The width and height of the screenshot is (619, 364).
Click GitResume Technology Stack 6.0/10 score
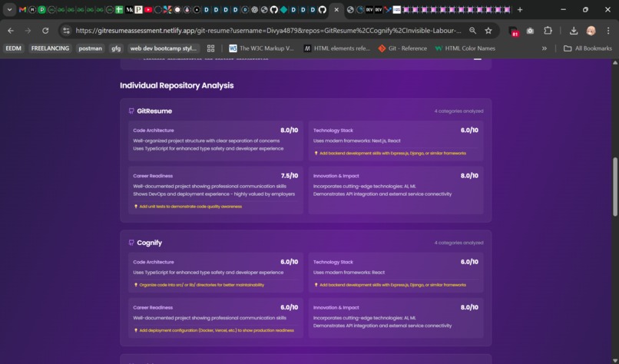pyautogui.click(x=469, y=130)
